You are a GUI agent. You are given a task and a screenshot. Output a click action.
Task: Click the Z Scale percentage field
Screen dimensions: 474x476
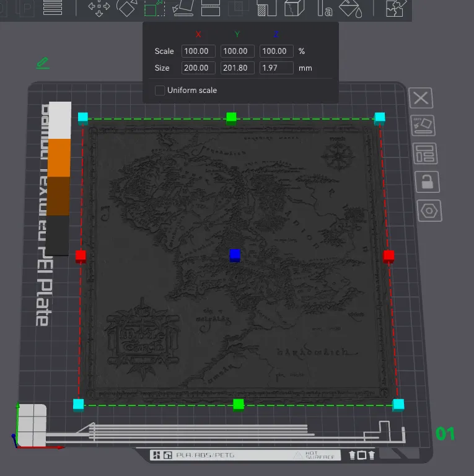276,51
